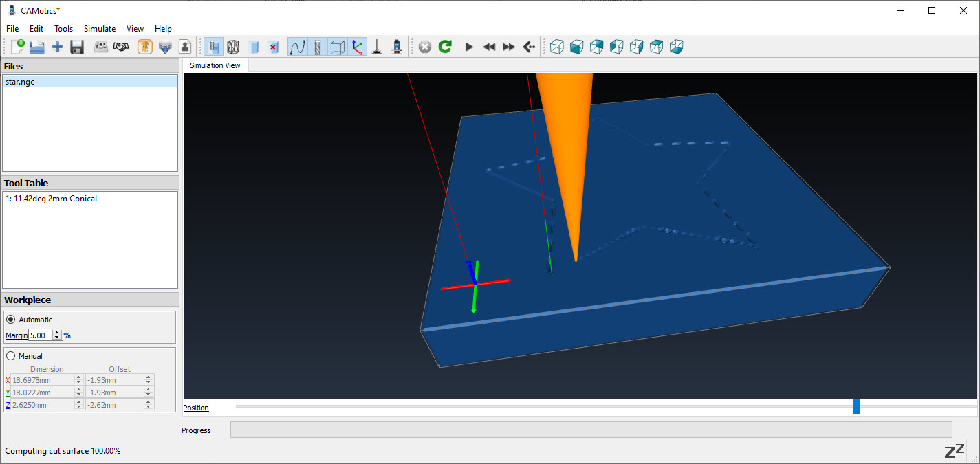Click the New Project icon
The image size is (980, 464).
pos(18,47)
